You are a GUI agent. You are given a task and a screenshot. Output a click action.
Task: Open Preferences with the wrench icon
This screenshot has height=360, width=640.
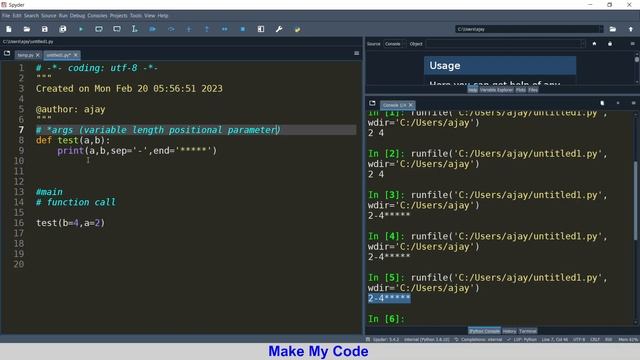[x=279, y=29]
